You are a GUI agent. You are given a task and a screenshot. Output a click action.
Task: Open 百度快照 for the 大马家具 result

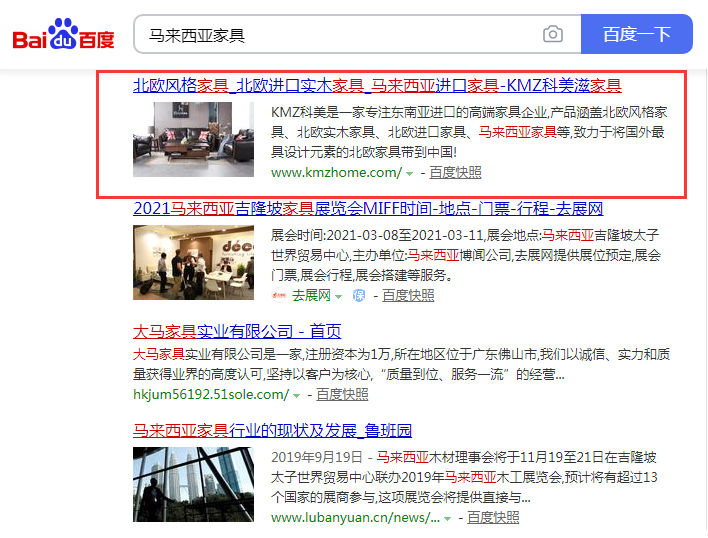click(x=342, y=395)
